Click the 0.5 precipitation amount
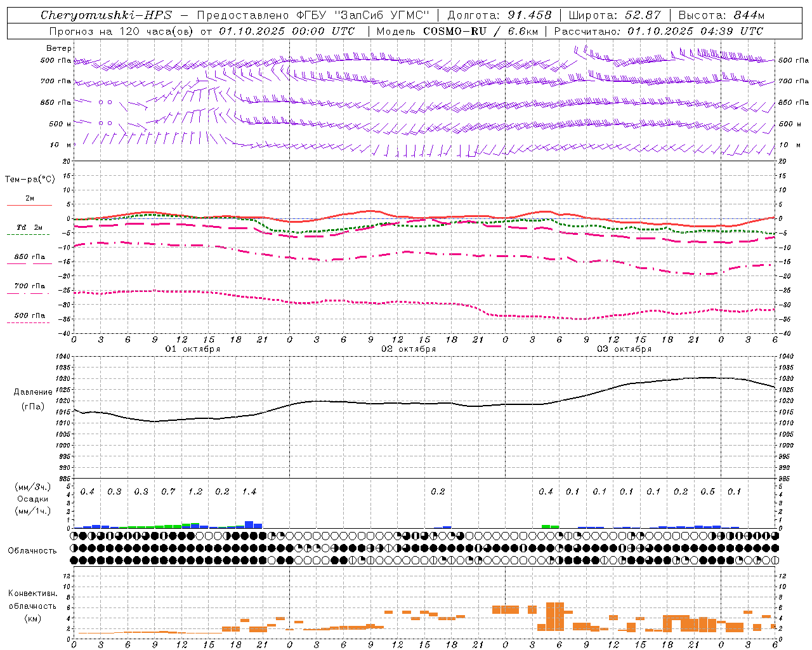This screenshot has height=650, width=812. 708,492
